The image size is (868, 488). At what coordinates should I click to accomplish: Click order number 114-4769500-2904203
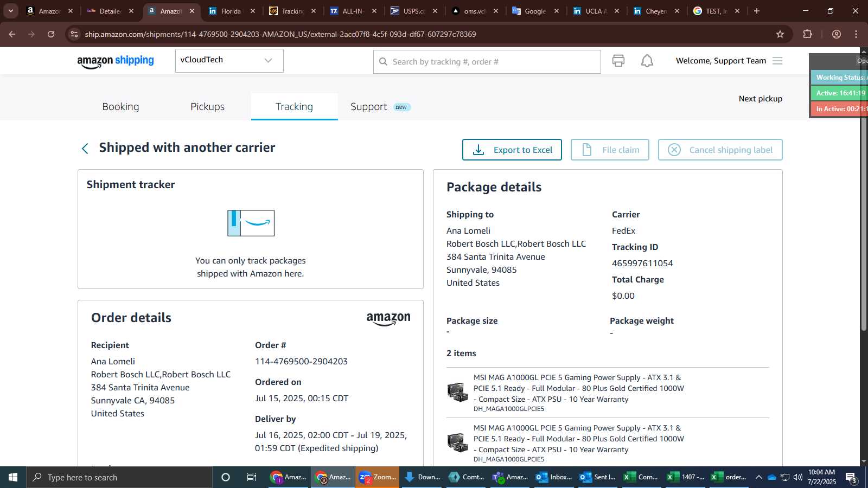301,361
